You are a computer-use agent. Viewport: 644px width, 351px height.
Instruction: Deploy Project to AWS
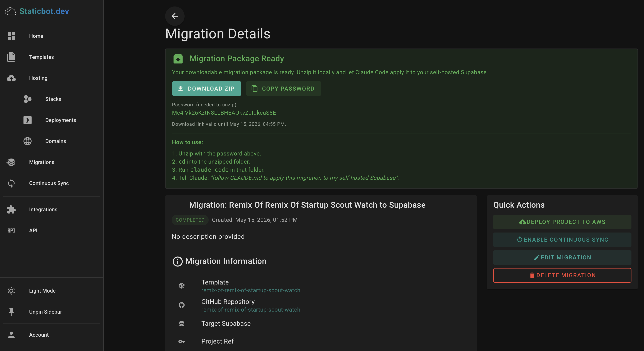coord(562,222)
